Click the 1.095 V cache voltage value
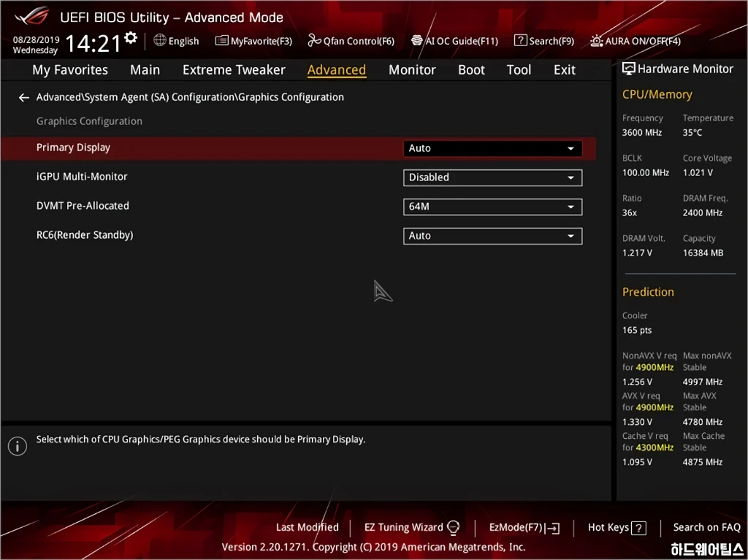The height and width of the screenshot is (560, 748). click(x=637, y=462)
